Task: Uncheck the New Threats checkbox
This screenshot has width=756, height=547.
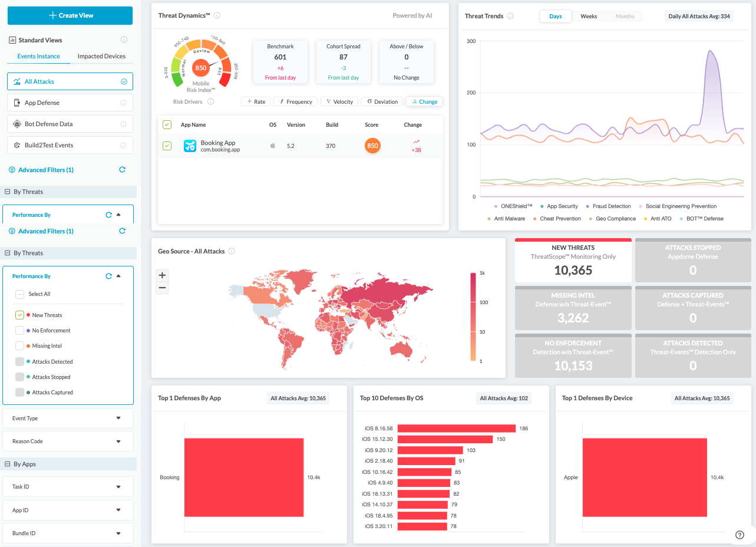Action: point(20,315)
